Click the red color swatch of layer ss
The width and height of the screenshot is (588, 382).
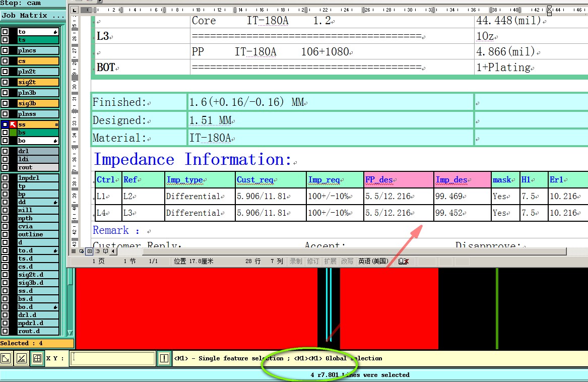click(x=13, y=124)
